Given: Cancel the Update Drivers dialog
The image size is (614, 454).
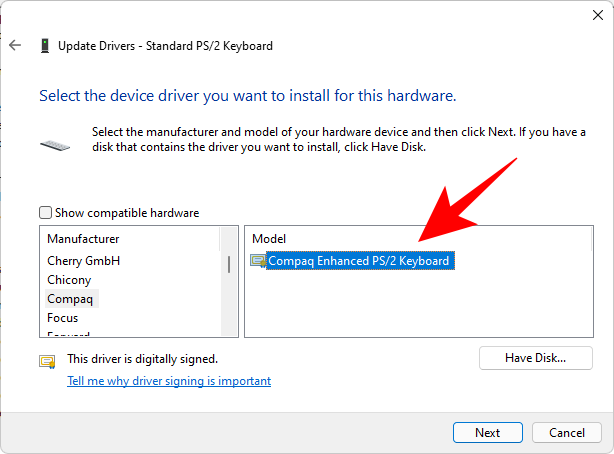Looking at the screenshot, I should [566, 433].
